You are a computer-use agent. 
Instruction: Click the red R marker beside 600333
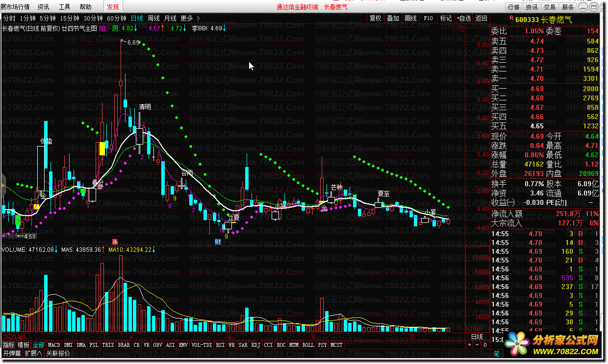tap(511, 17)
